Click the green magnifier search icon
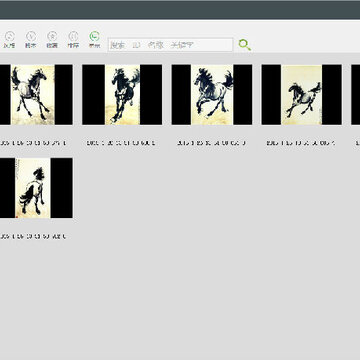 pyautogui.click(x=245, y=45)
